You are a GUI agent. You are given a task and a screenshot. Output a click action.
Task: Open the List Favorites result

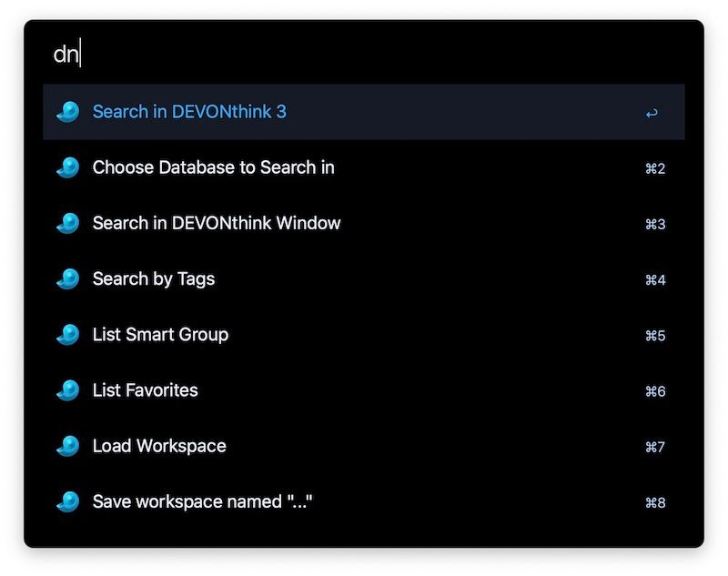[x=363, y=390]
